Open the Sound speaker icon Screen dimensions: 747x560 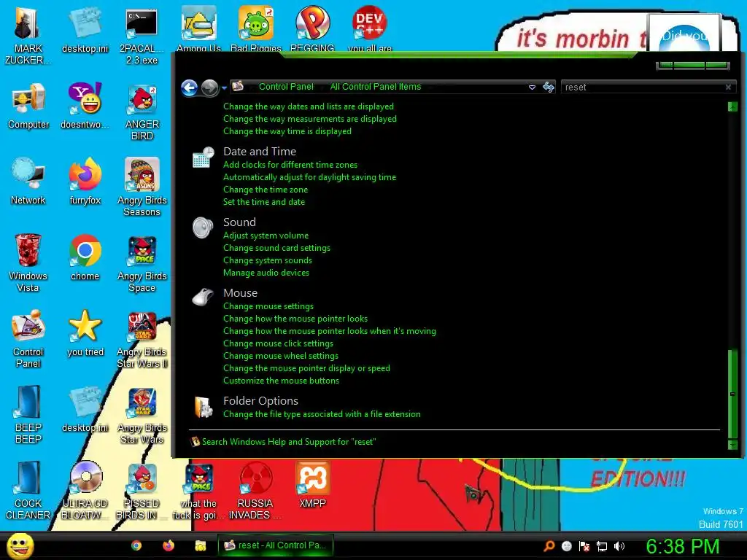[x=203, y=227]
